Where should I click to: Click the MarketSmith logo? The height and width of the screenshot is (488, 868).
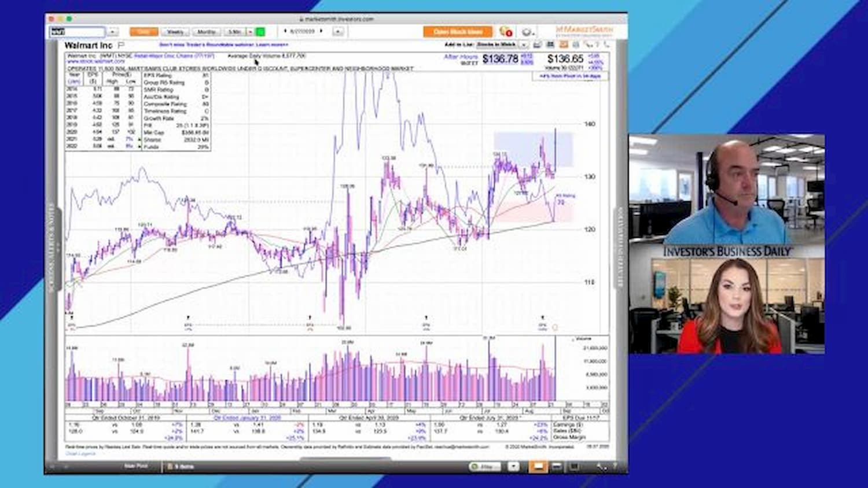[584, 30]
